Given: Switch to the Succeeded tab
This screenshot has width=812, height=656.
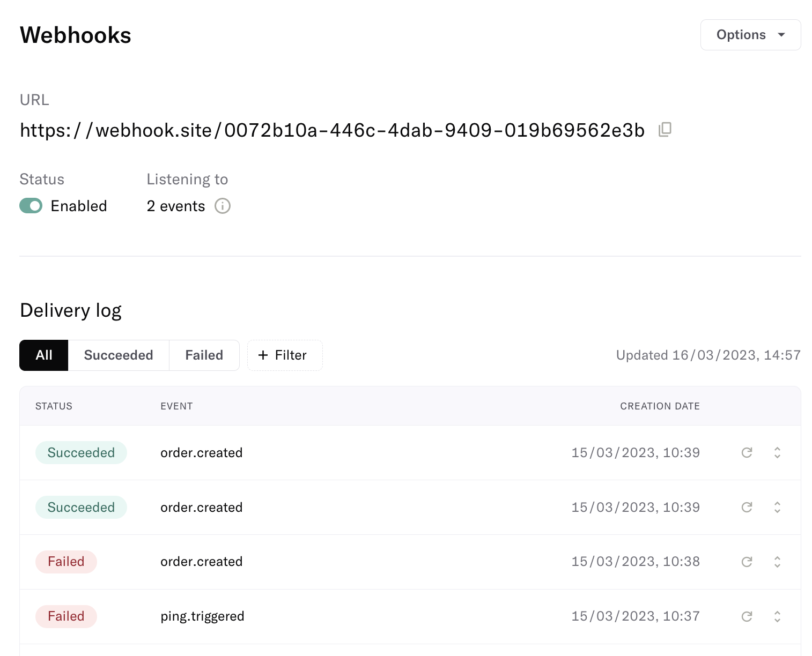Looking at the screenshot, I should pos(119,355).
